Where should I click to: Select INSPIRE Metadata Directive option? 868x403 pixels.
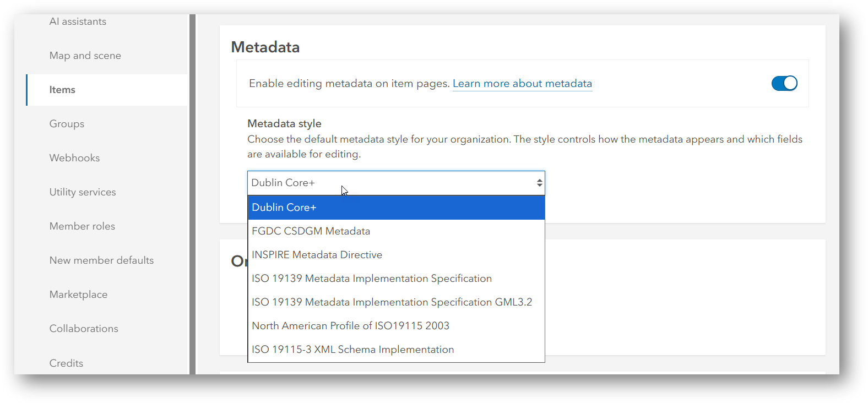(317, 255)
